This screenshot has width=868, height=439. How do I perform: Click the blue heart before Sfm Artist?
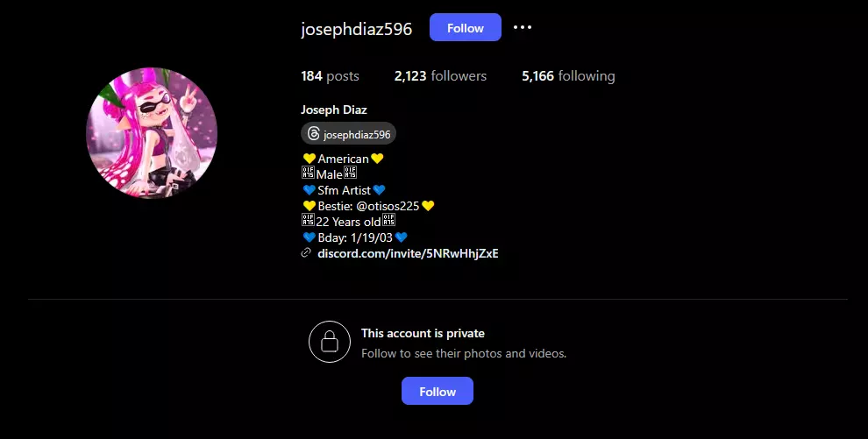[x=309, y=190]
